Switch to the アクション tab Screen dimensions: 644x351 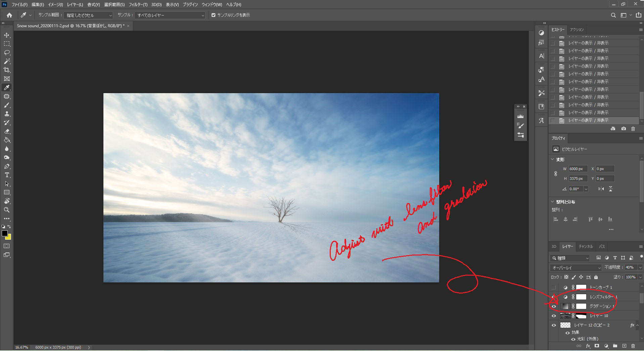point(577,30)
